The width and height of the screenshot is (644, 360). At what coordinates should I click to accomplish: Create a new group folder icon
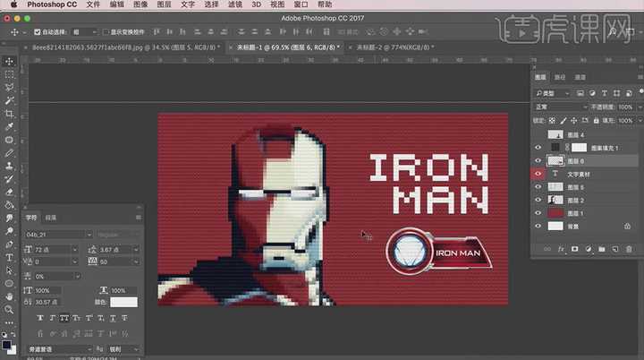point(602,249)
